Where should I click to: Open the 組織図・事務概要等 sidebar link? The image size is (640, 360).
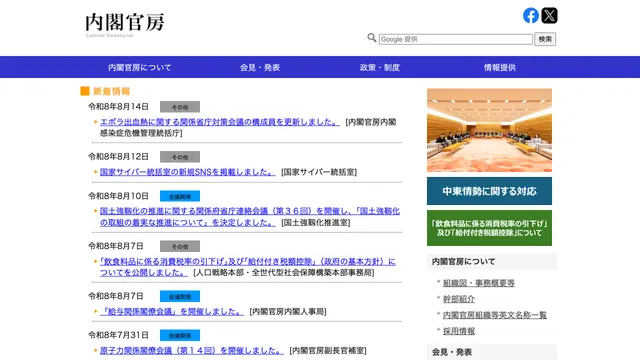coord(479,283)
